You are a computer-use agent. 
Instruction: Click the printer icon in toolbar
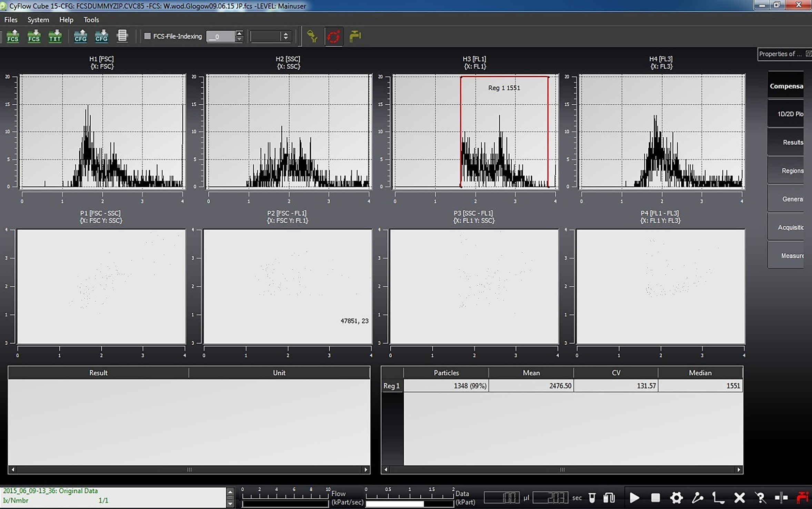[122, 36]
